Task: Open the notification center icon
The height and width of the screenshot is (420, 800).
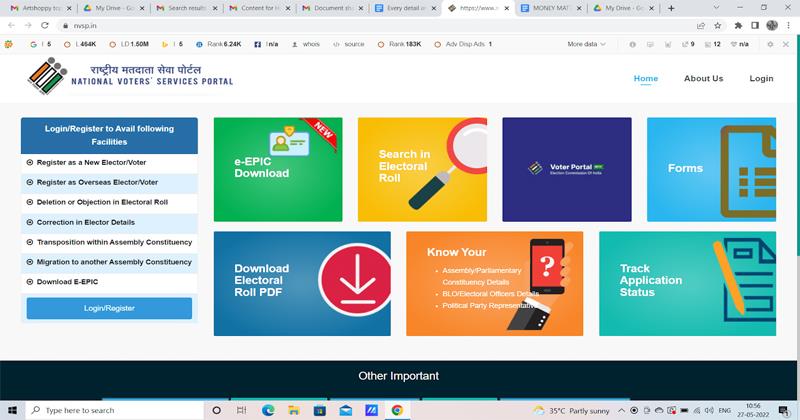Action: pyautogui.click(x=784, y=410)
